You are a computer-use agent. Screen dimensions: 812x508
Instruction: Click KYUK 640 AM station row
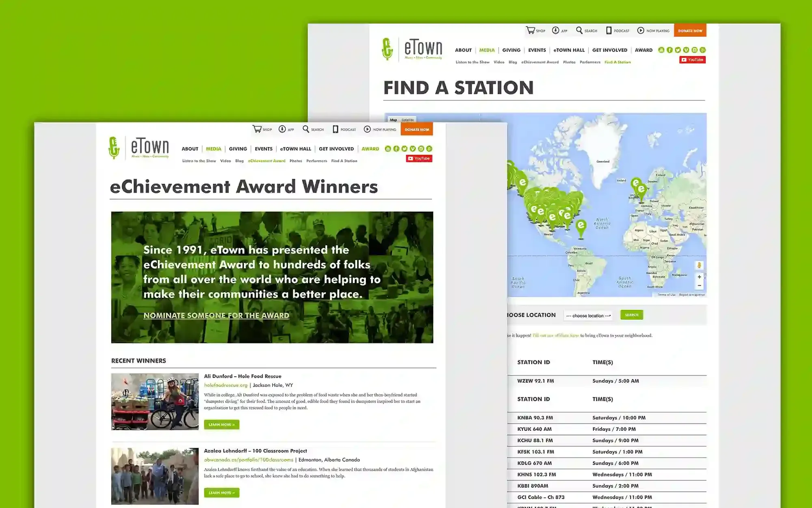tap(607, 429)
